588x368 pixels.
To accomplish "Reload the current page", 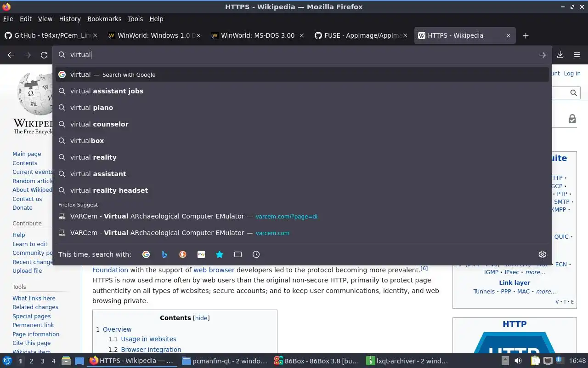I will click(44, 55).
